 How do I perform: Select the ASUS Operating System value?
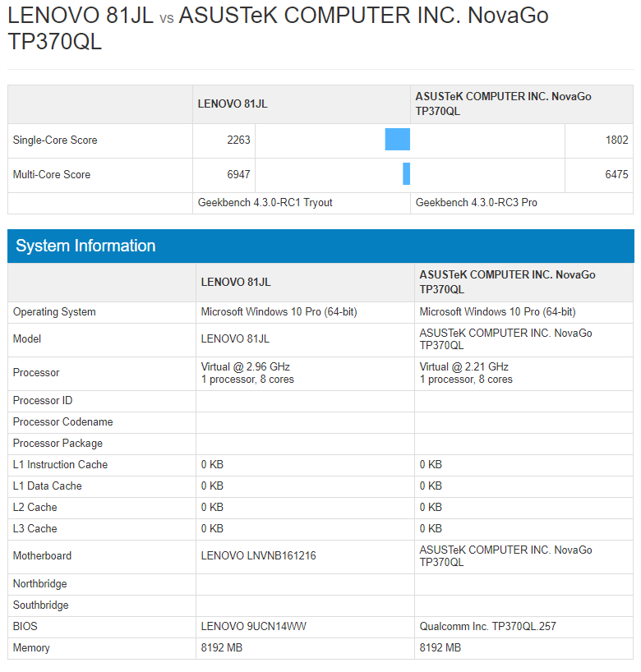pos(497,312)
